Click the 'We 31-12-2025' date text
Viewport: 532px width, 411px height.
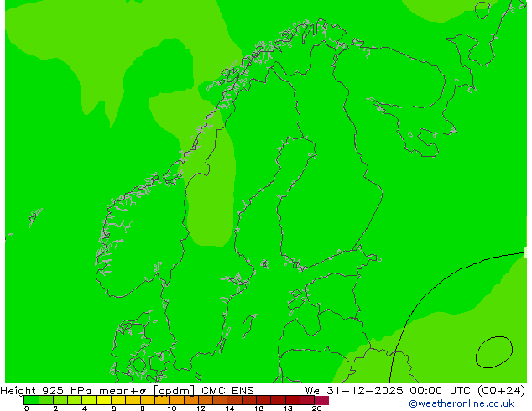coord(354,391)
